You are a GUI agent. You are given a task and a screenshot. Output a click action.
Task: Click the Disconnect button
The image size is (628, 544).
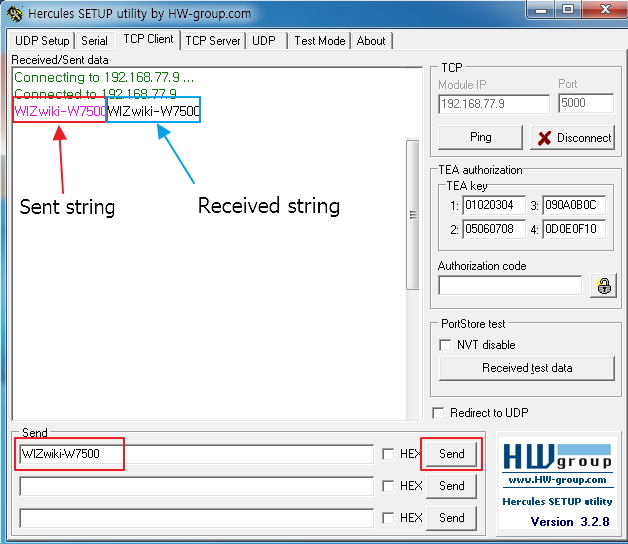(x=573, y=138)
